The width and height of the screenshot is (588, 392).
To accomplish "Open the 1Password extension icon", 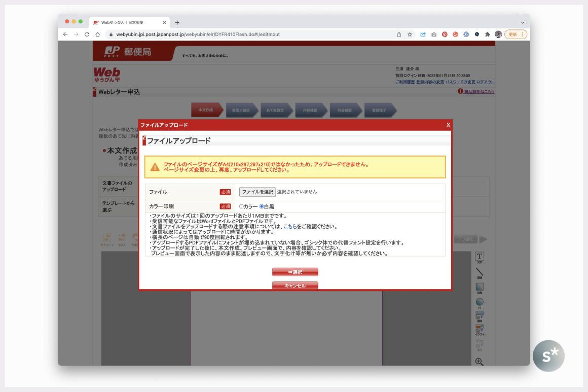I will tap(466, 34).
